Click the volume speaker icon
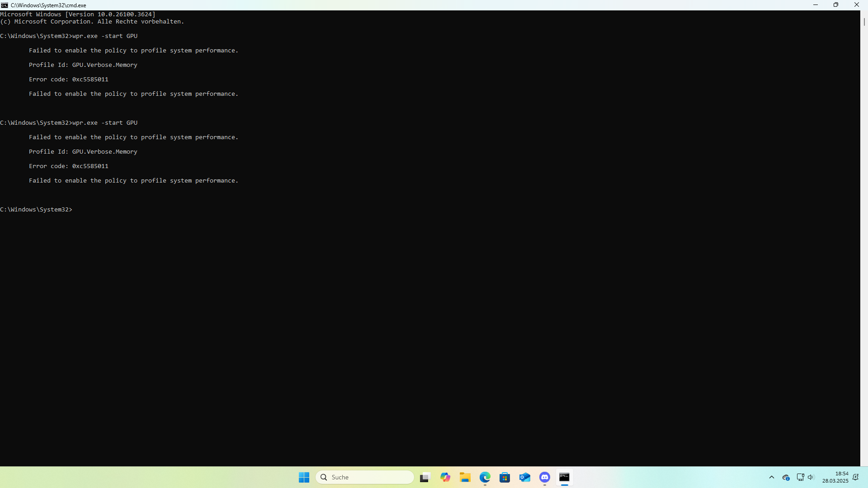This screenshot has height=488, width=868. tap(811, 477)
